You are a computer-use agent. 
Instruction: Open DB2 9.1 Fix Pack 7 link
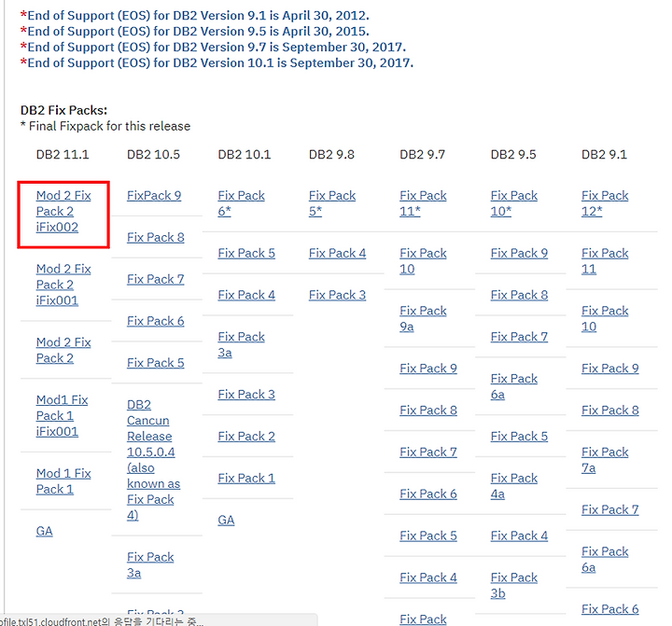coord(609,510)
